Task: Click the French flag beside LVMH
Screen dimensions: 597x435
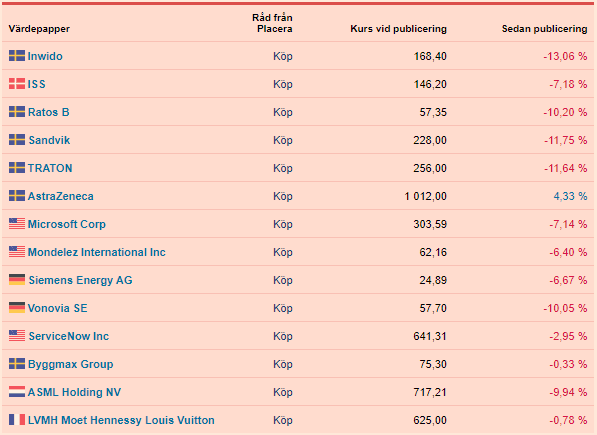Action: (17, 420)
